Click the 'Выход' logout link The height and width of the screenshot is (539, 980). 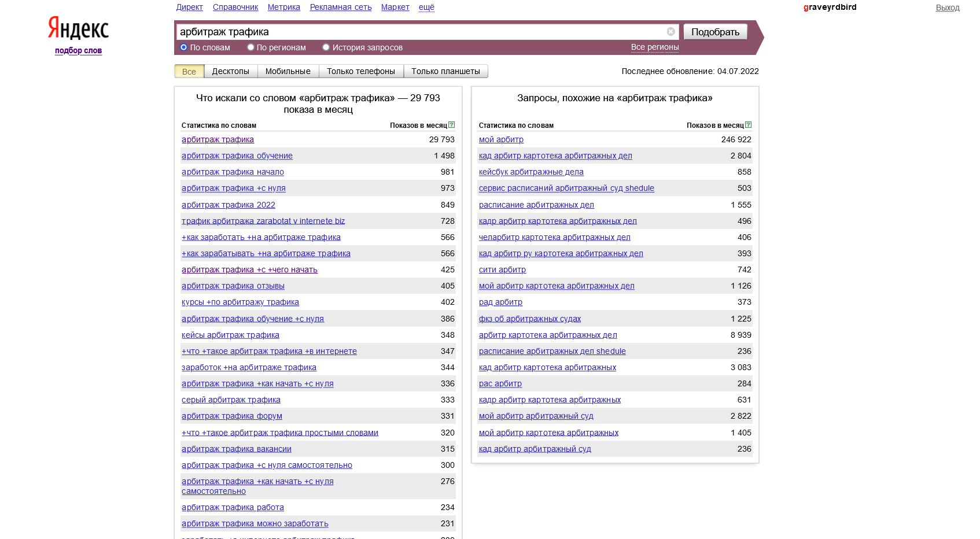(x=948, y=8)
